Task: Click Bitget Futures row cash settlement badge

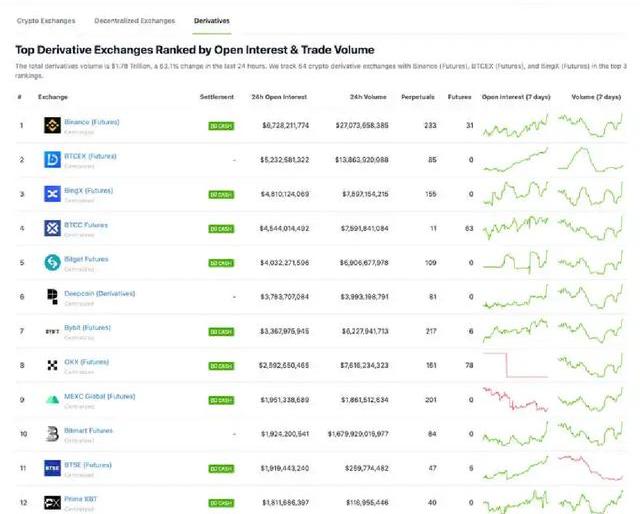Action: click(x=221, y=263)
